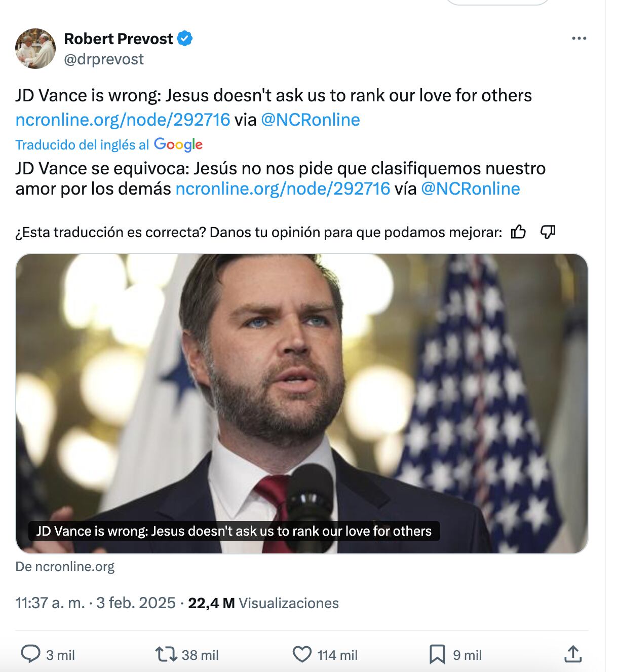Click @NCRonline mention in original text
This screenshot has width=618, height=672.
click(x=310, y=120)
